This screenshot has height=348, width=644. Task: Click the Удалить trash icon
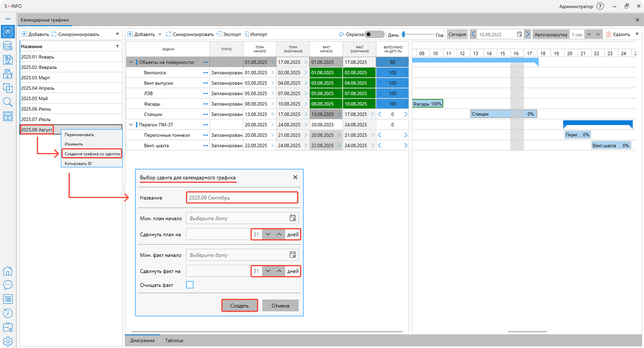pyautogui.click(x=608, y=35)
